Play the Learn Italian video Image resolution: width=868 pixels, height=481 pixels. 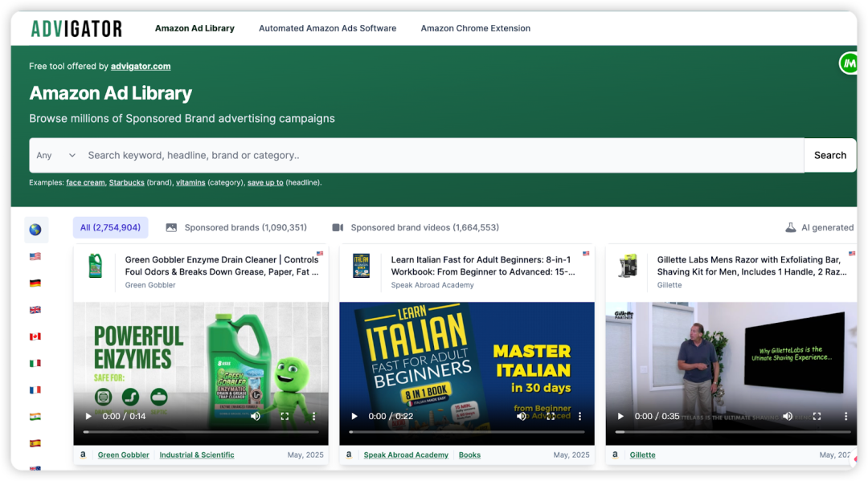pos(355,416)
